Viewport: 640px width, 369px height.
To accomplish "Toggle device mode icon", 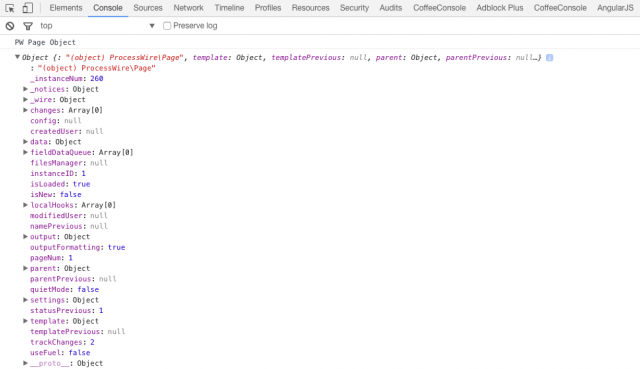I will click(x=28, y=8).
